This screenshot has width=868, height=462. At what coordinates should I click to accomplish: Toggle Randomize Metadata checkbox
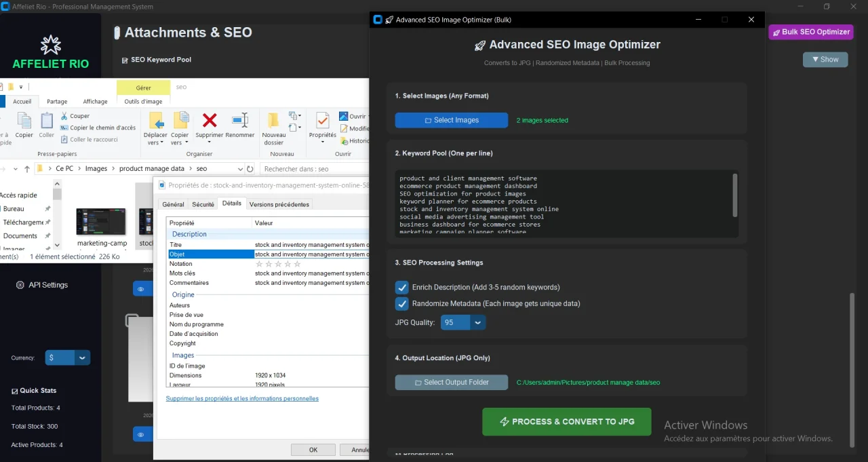point(402,303)
